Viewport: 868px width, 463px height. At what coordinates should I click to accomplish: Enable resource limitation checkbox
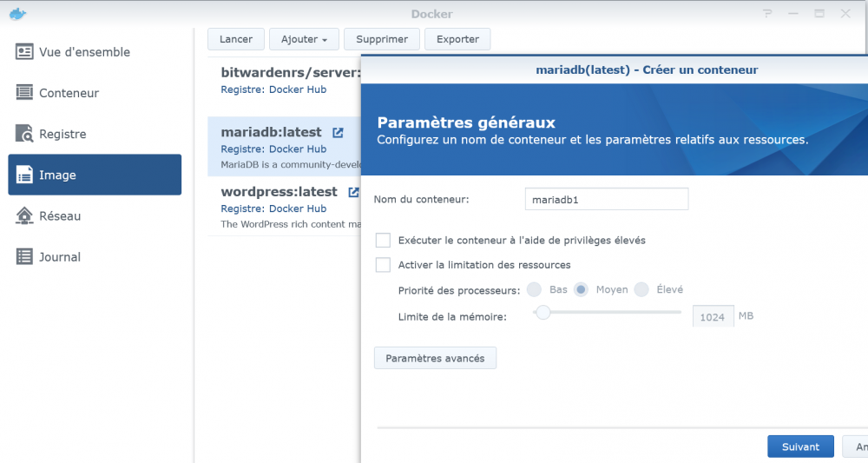[383, 265]
